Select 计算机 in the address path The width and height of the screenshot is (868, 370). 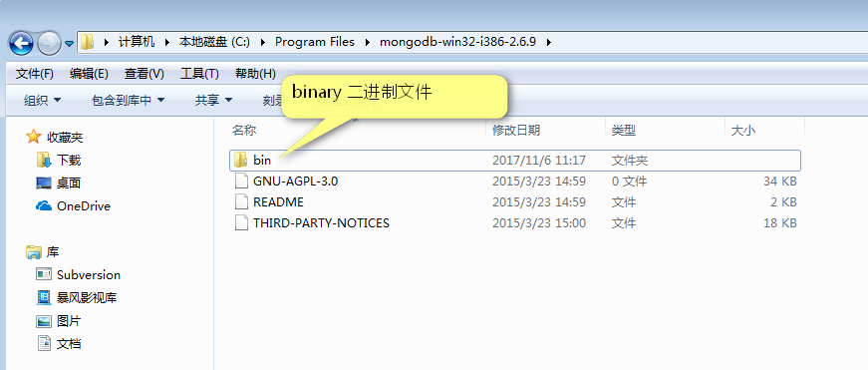[137, 42]
